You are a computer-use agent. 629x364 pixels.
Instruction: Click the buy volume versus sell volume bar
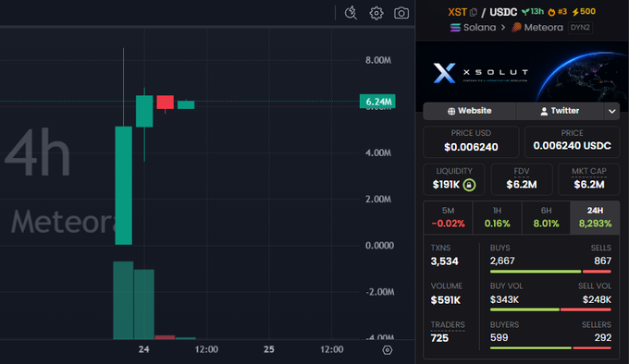coord(550,309)
